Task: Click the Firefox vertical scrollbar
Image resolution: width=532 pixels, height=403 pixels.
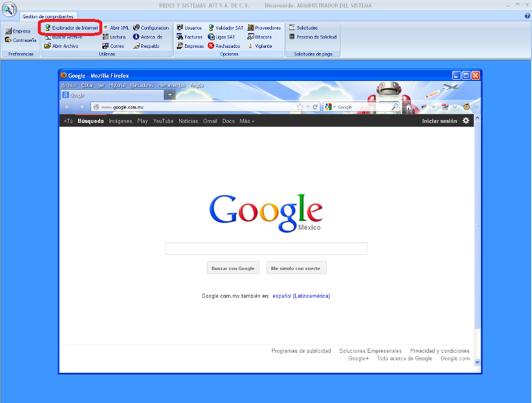Action: (x=478, y=225)
